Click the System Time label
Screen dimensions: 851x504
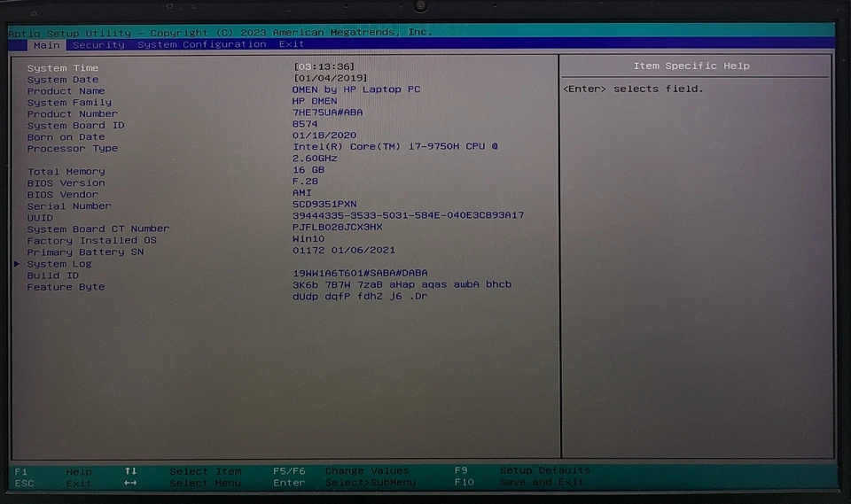[x=63, y=68]
